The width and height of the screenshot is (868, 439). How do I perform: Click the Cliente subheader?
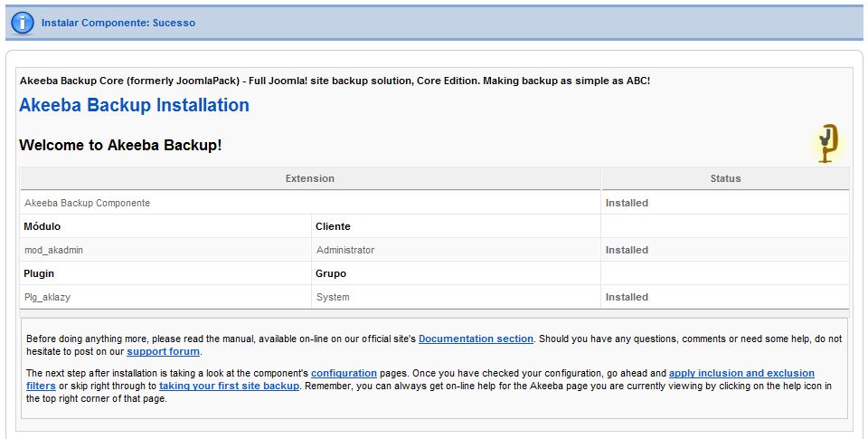(333, 226)
